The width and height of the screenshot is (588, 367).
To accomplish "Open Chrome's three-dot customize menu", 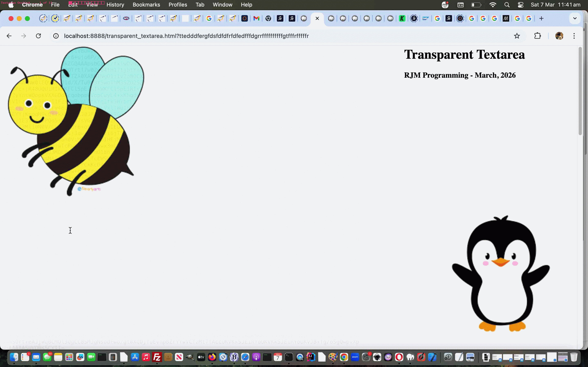I will click(x=574, y=36).
